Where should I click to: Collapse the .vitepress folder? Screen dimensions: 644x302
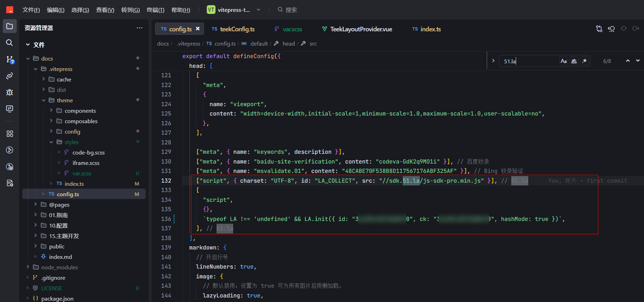(x=35, y=69)
